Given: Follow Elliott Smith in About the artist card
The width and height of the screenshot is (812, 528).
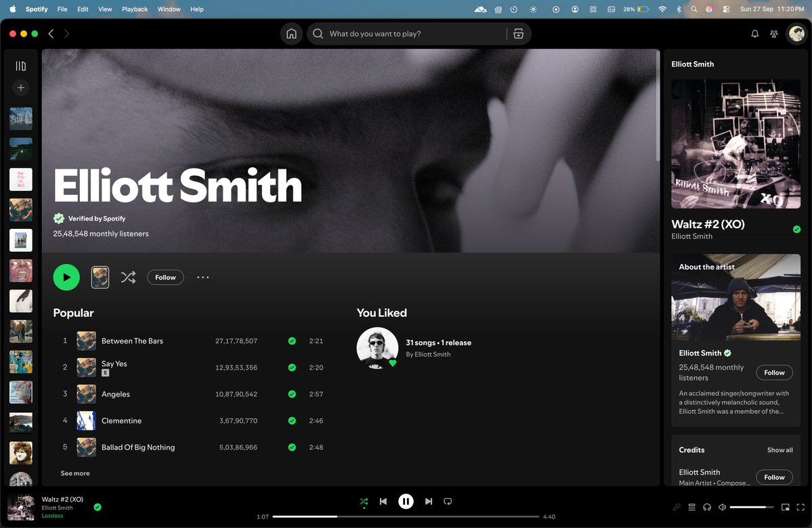Looking at the screenshot, I should tap(774, 373).
